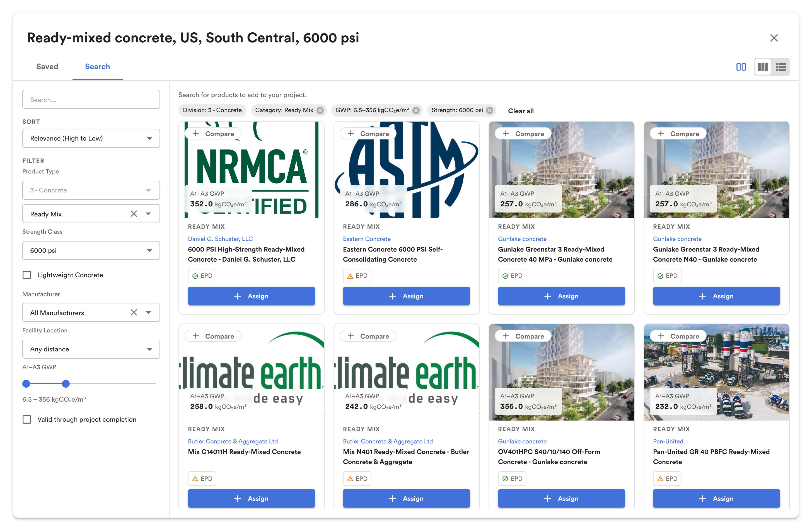
Task: Add Daniel G. Schuster product to Compare
Action: (213, 133)
